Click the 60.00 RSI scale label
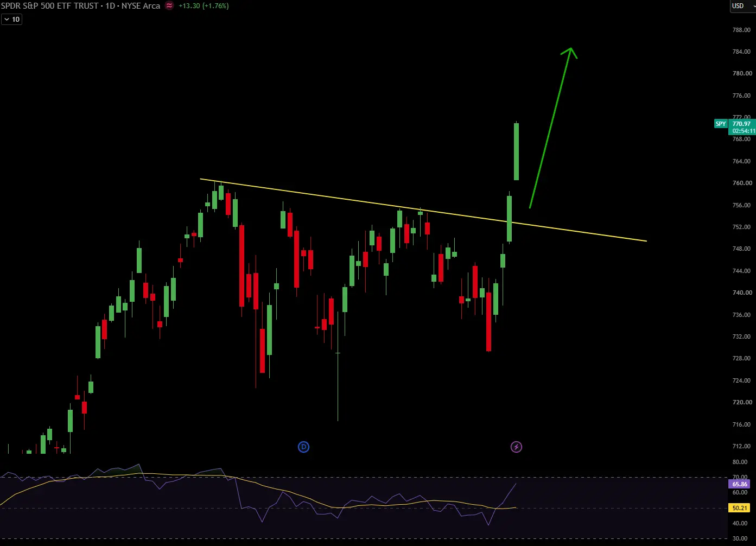 (x=740, y=492)
